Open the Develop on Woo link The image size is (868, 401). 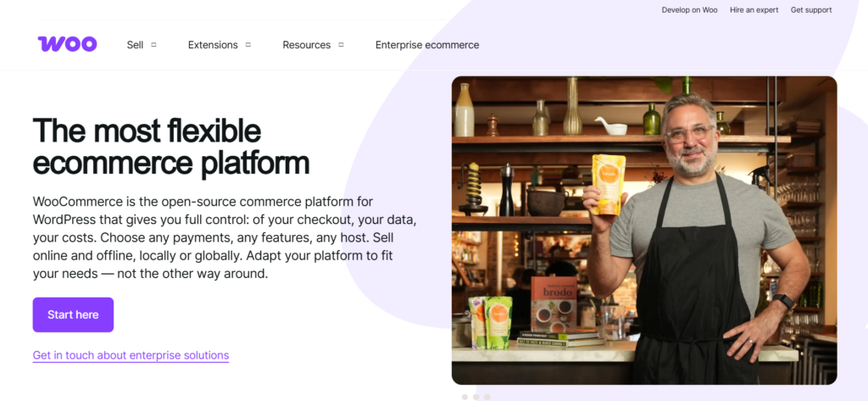click(x=689, y=10)
